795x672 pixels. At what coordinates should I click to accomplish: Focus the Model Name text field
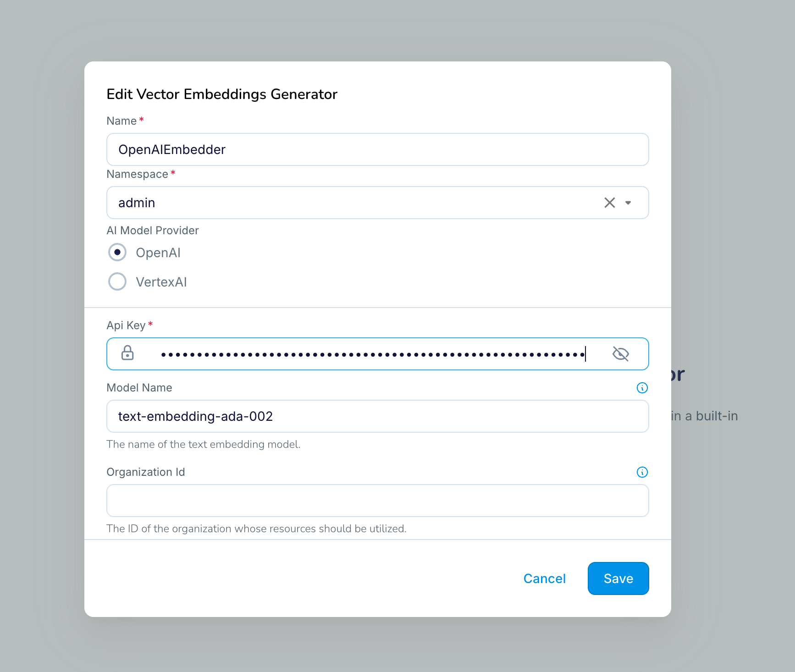click(377, 416)
